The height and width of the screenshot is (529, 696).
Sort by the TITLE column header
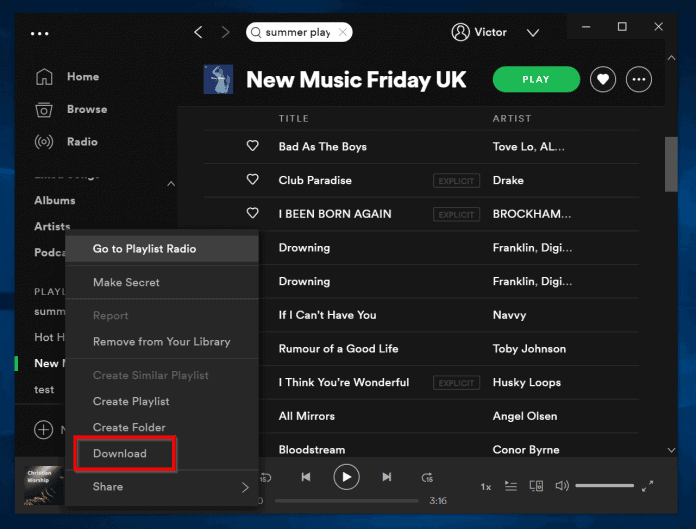coord(293,118)
